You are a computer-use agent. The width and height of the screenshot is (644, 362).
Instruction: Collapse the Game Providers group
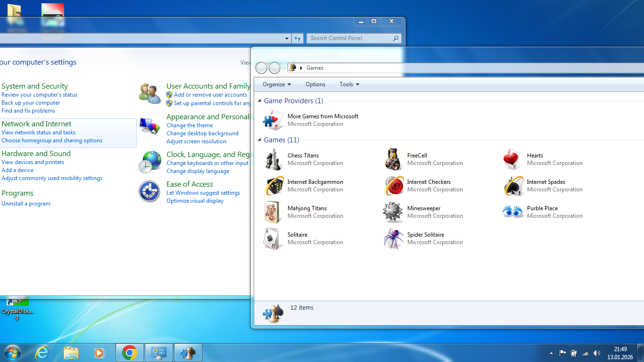click(x=259, y=101)
